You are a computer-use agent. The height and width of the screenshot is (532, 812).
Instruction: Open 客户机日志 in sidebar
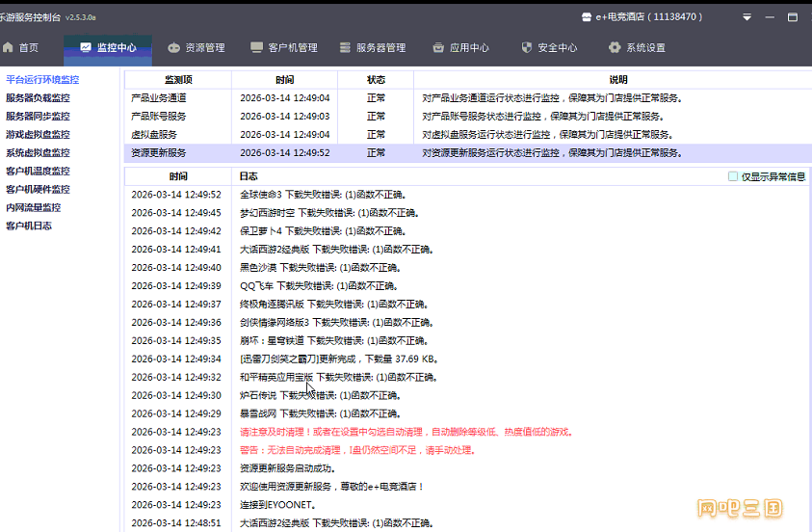click(x=29, y=226)
